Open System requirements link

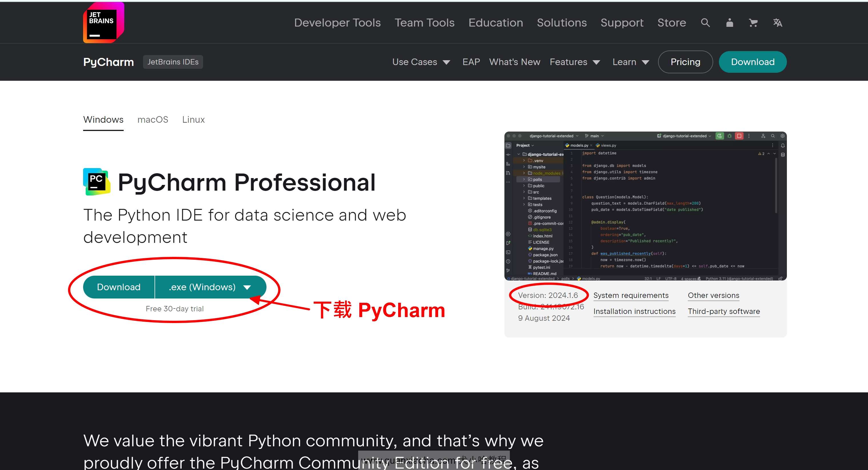point(631,296)
